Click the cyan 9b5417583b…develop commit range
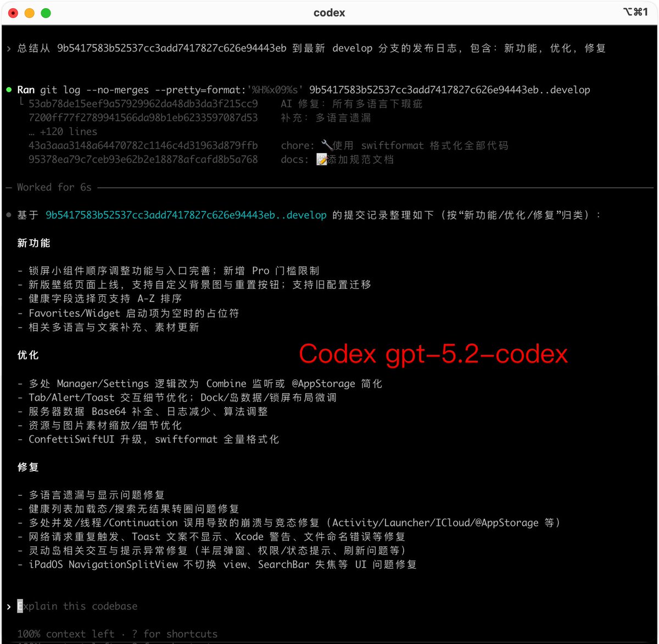The width and height of the screenshot is (659, 644). tap(186, 215)
